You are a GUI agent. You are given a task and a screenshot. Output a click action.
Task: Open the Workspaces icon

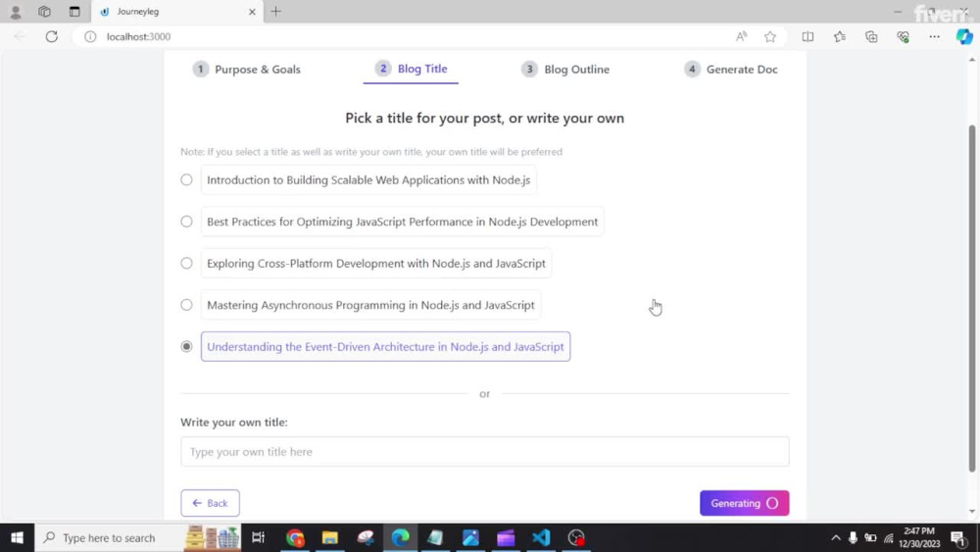[x=44, y=11]
